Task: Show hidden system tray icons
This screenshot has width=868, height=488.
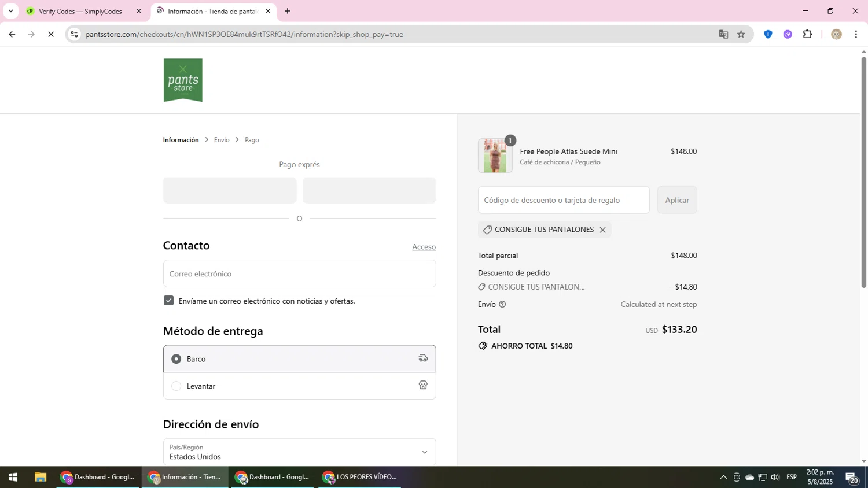Action: pos(723,477)
